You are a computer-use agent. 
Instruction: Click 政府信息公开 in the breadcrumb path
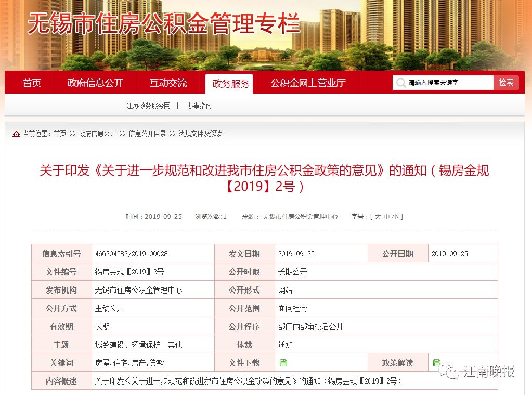tap(97, 134)
